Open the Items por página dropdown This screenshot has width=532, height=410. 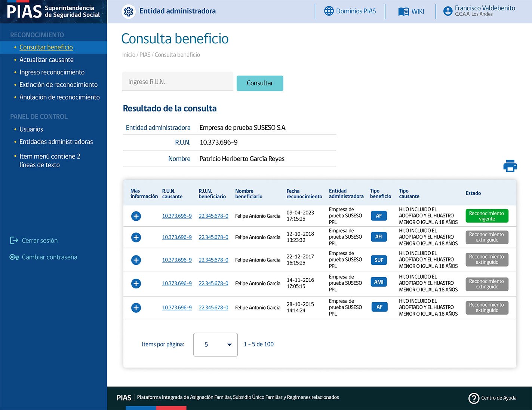(x=215, y=345)
